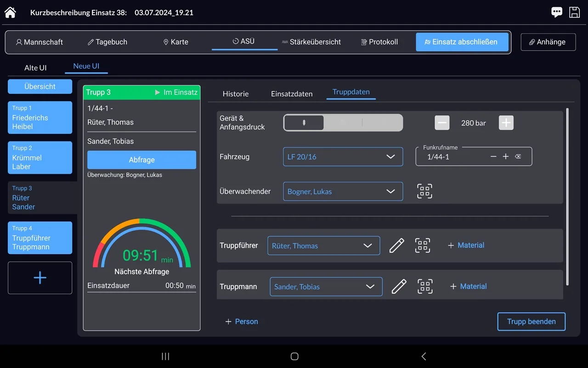Click the Trupp beenden button
The height and width of the screenshot is (368, 588).
pyautogui.click(x=531, y=322)
